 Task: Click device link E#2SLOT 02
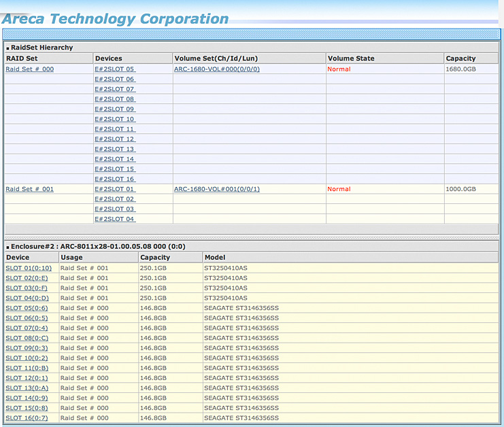[x=115, y=199]
